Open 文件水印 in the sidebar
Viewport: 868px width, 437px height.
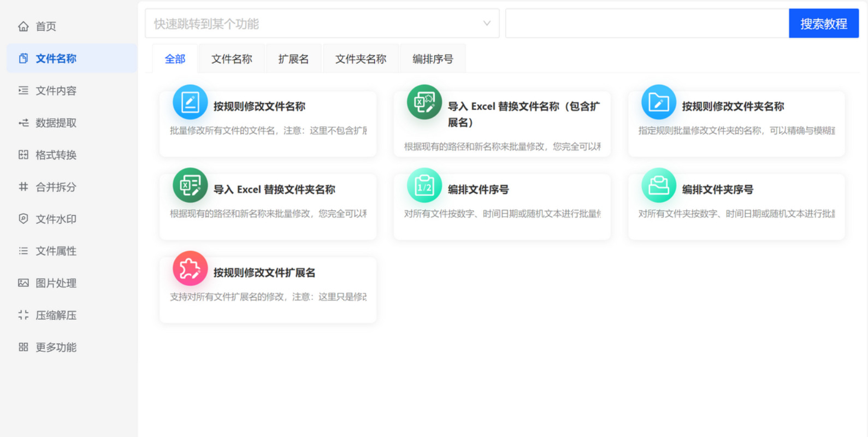(x=72, y=219)
